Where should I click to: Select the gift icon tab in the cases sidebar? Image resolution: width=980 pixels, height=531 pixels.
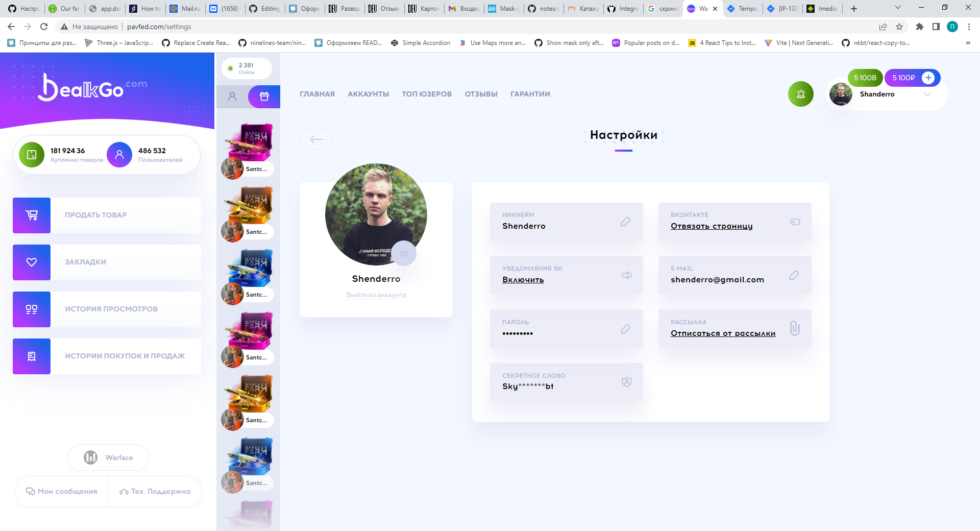[264, 96]
